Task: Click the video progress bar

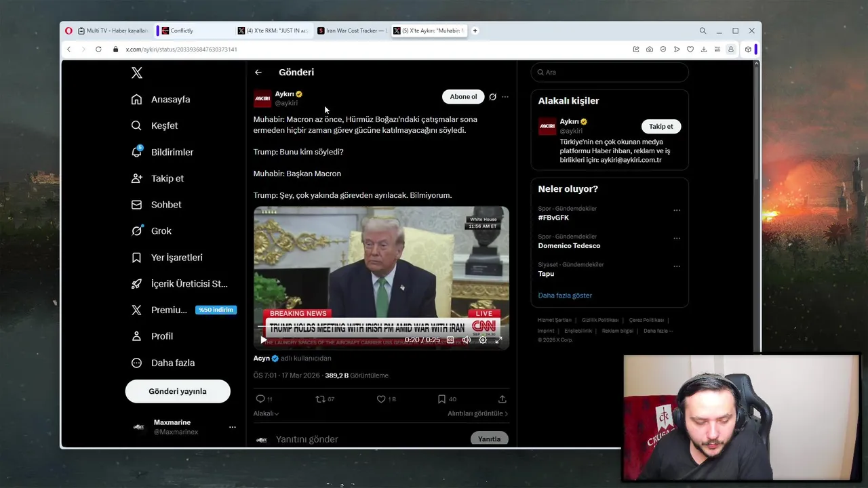Action: click(x=381, y=327)
